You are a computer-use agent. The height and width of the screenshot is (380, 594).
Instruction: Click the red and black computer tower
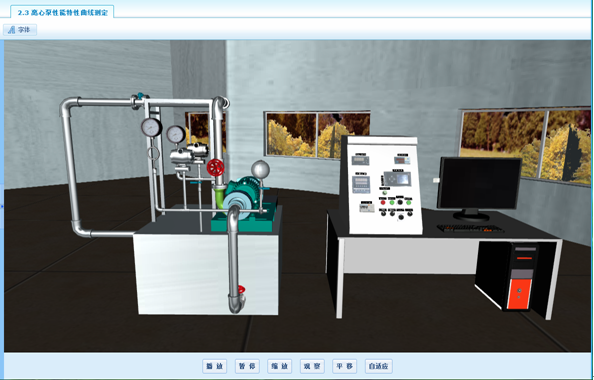click(518, 277)
